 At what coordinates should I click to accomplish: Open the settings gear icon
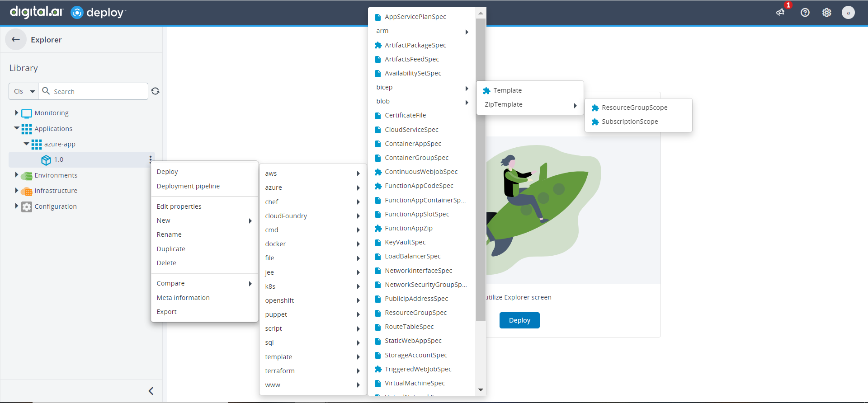tap(826, 13)
